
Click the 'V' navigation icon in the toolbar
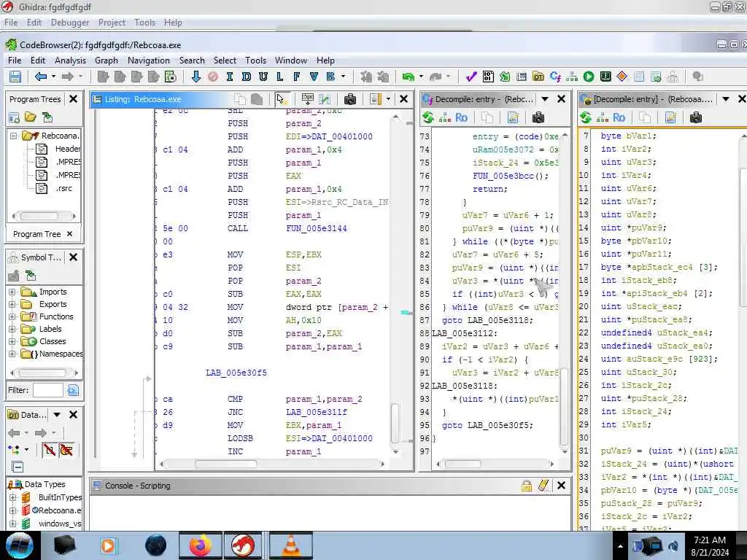point(314,76)
